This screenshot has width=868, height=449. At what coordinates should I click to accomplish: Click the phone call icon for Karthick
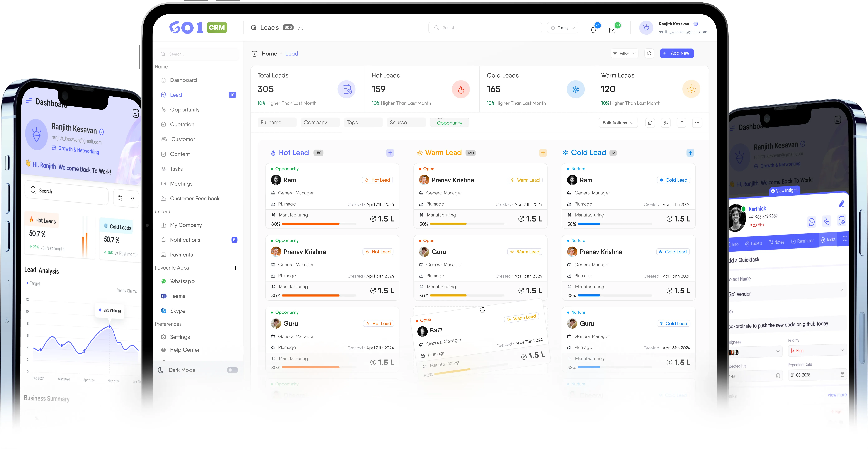[827, 221]
